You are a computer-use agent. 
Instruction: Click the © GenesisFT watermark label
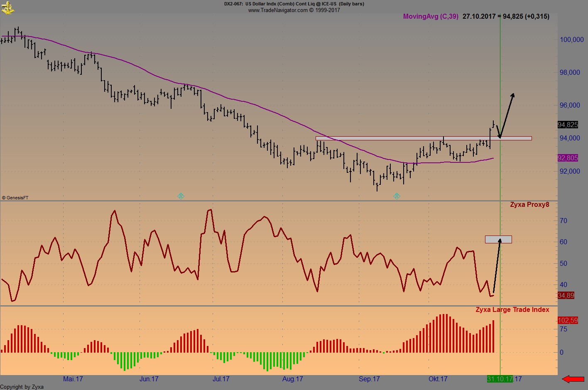16,197
